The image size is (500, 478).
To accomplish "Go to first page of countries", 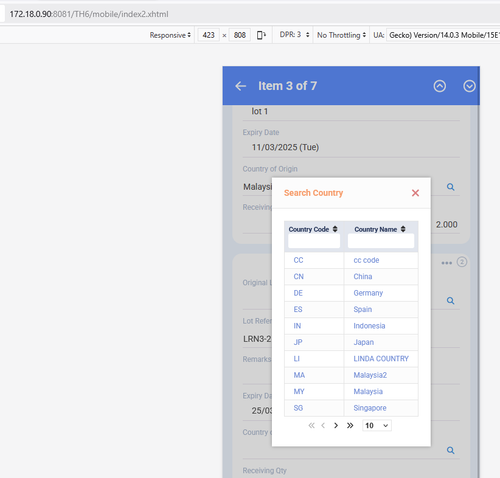I will click(x=311, y=425).
